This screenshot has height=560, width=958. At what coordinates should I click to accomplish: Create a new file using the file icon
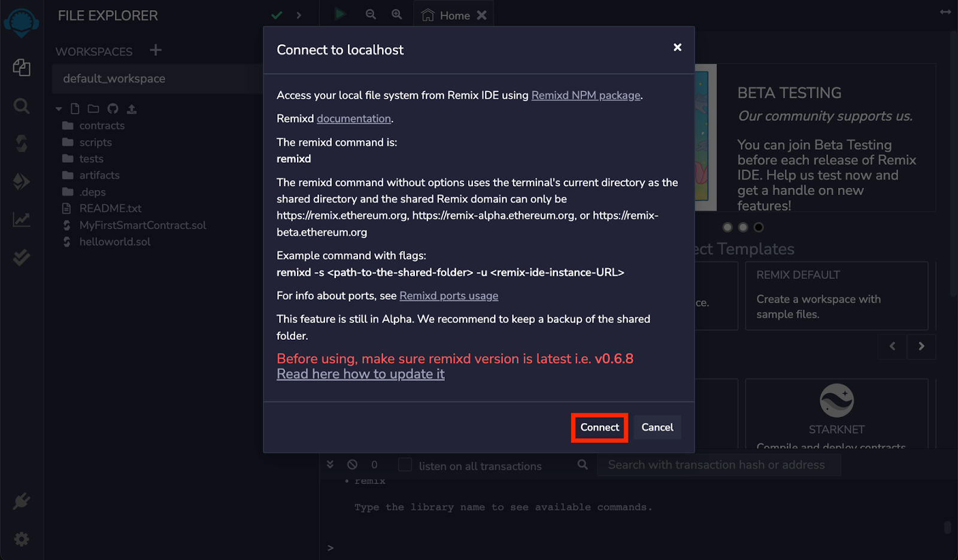pyautogui.click(x=74, y=109)
